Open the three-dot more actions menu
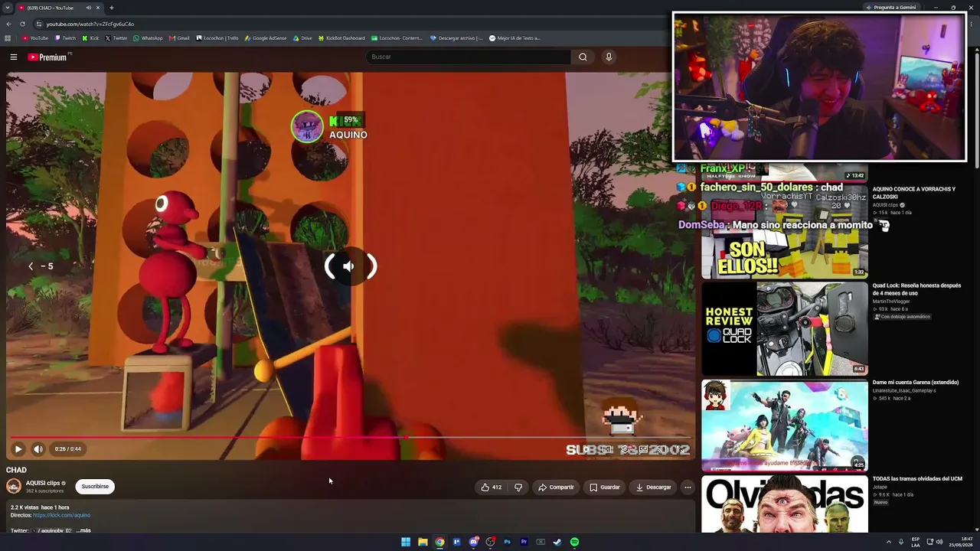980x551 pixels. (688, 487)
